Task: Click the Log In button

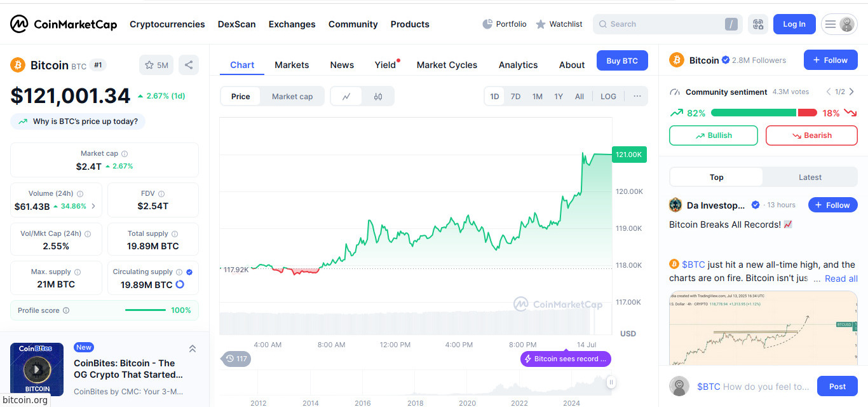Action: pos(794,24)
